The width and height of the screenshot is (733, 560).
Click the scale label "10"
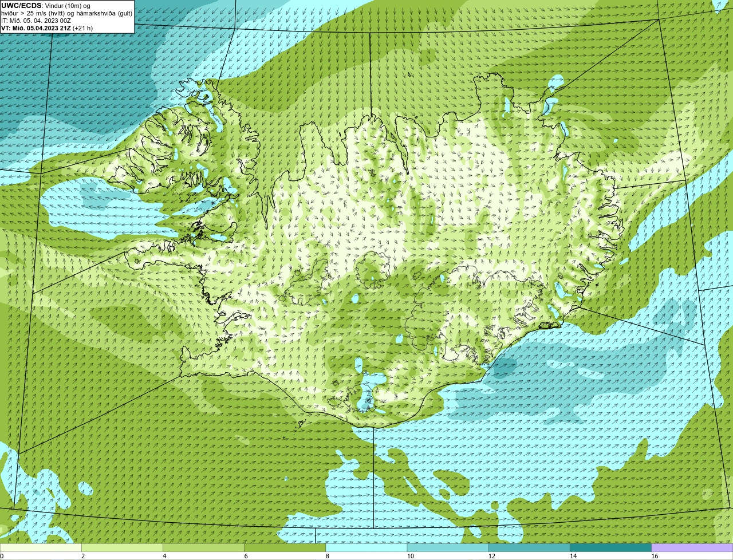pos(411,556)
